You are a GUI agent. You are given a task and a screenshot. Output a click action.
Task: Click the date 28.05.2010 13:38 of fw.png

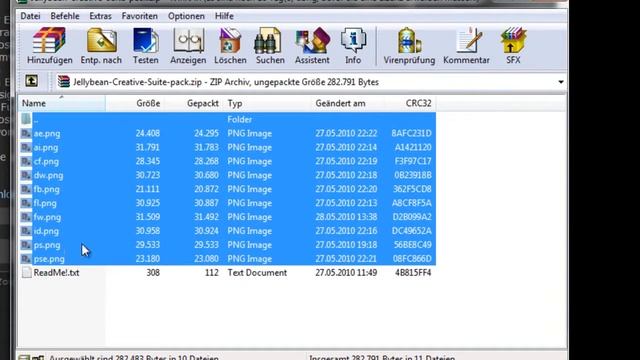346,217
